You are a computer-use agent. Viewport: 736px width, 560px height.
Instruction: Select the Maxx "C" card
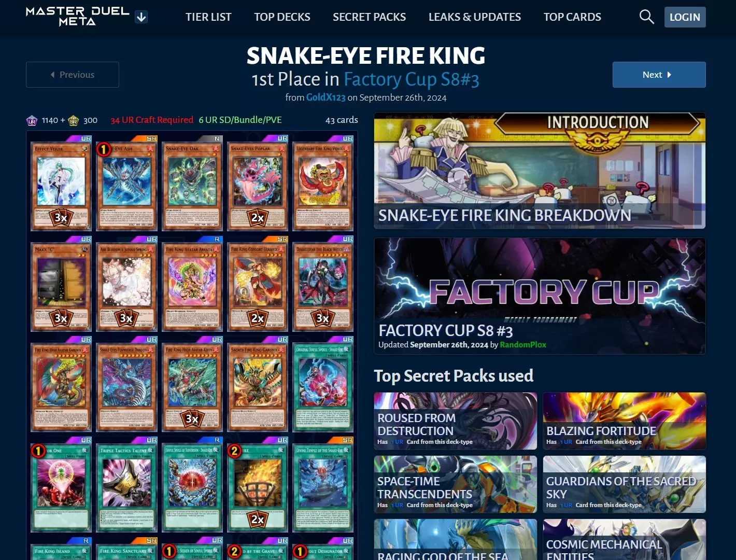[61, 287]
